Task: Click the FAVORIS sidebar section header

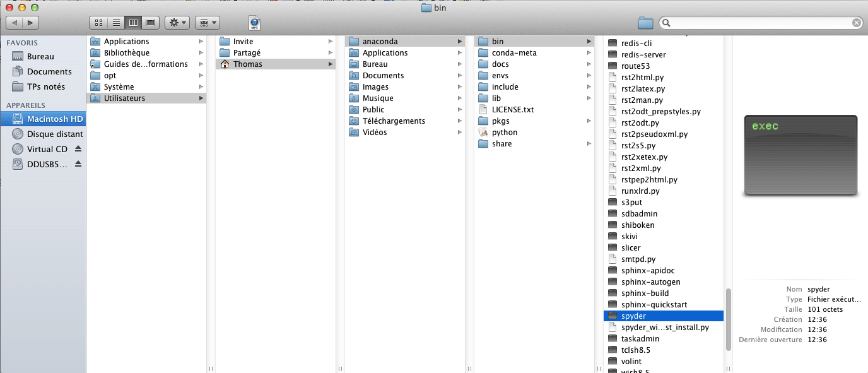Action: pos(22,43)
